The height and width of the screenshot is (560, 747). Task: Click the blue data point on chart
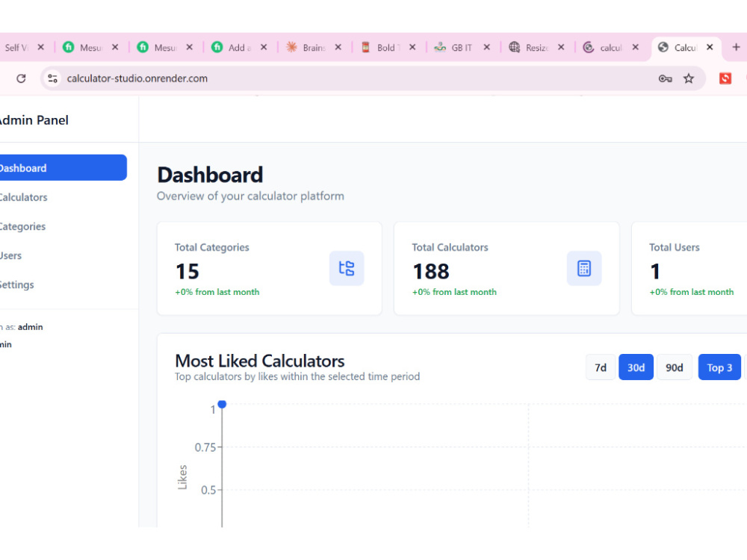[x=222, y=404]
